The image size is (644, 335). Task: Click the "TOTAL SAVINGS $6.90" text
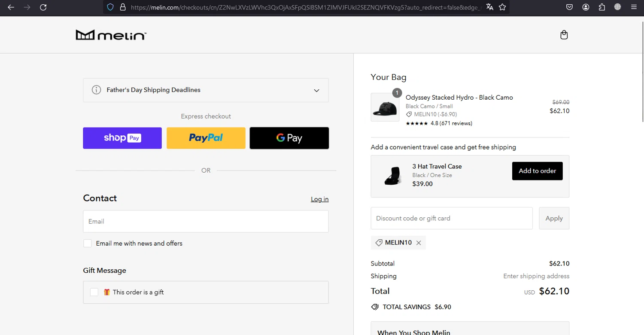417,307
